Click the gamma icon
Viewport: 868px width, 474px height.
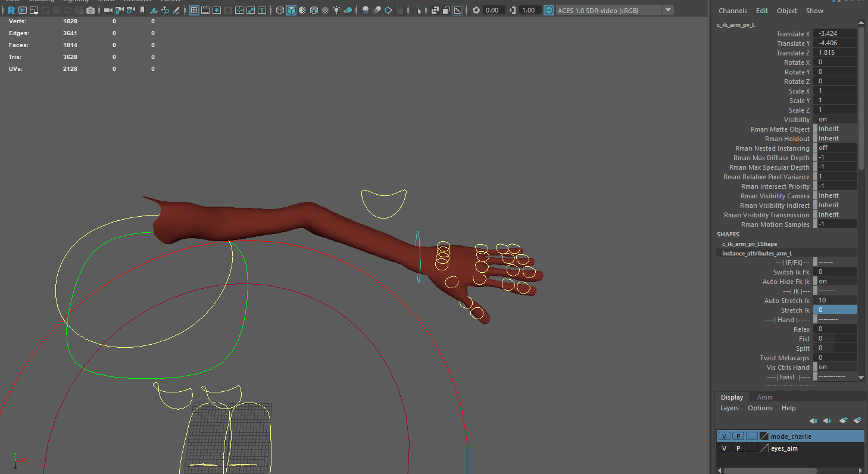513,10
